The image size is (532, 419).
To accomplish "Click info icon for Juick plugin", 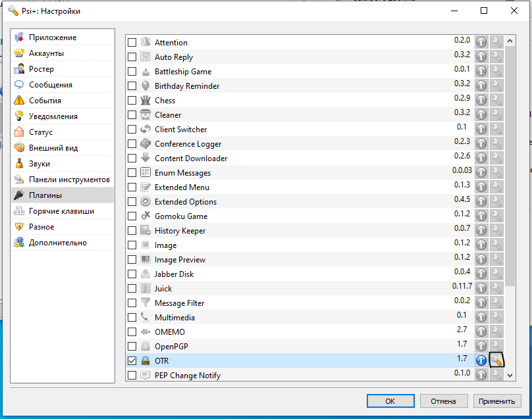I will tap(481, 288).
